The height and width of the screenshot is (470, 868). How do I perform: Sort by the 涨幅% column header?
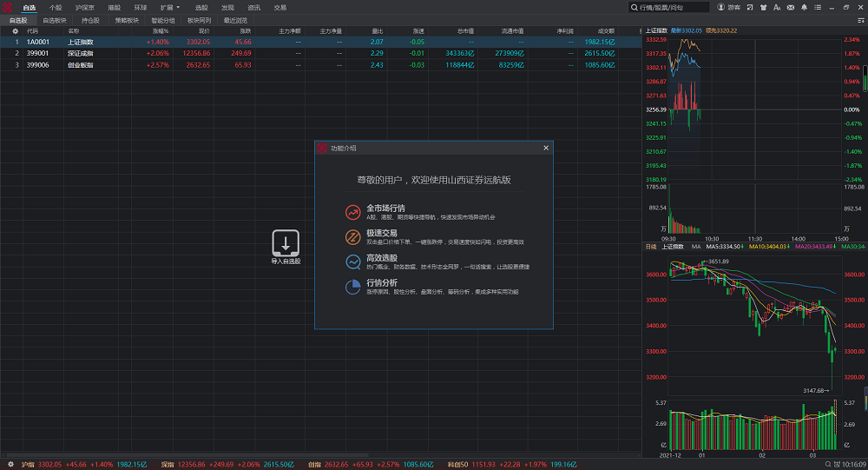(161, 31)
